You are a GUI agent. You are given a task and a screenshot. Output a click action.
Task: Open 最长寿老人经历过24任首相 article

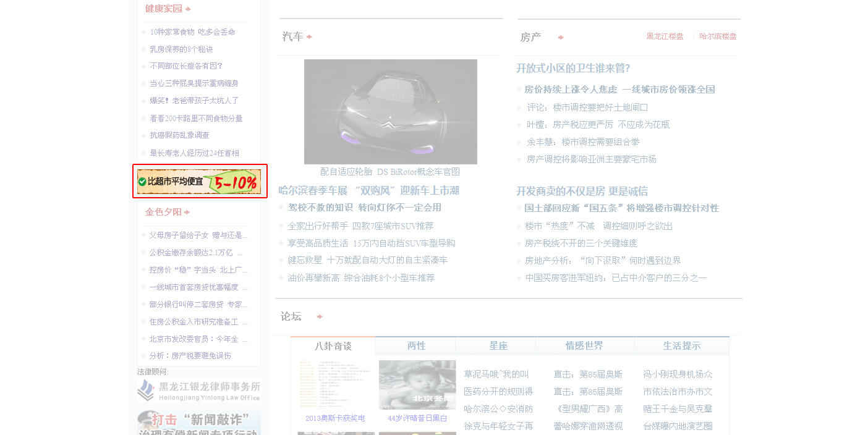click(194, 153)
